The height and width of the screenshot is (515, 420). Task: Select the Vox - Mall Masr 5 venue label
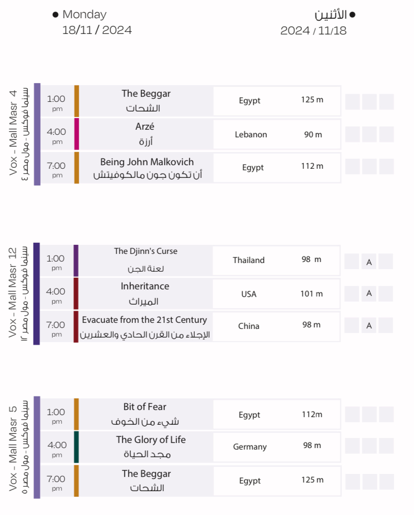pos(19,447)
